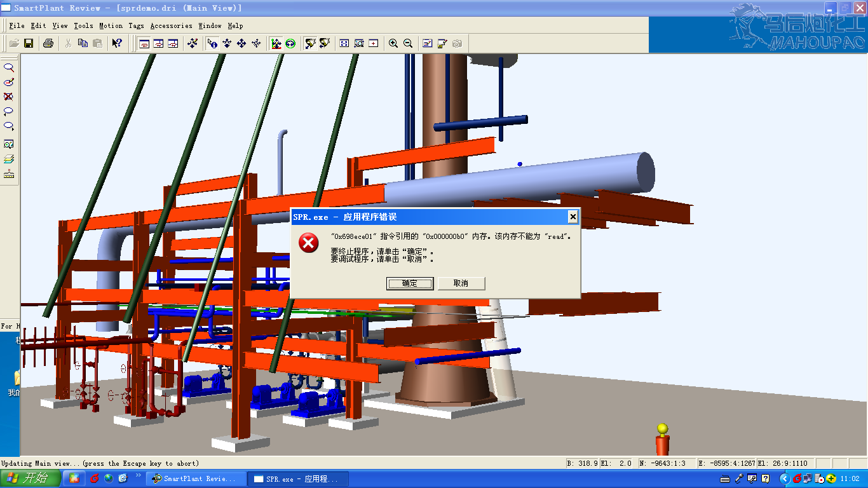
Task: Click the Copy toolbar icon
Action: (x=83, y=43)
